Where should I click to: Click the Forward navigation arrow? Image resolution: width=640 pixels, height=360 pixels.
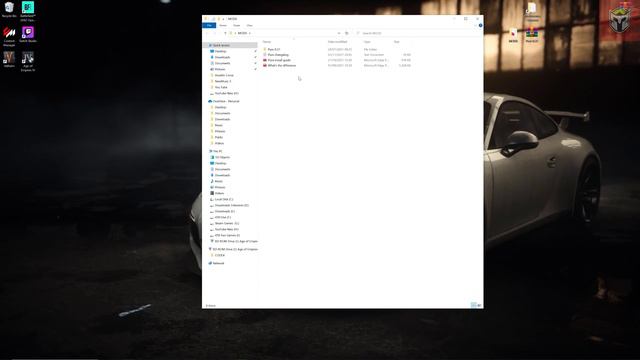click(x=214, y=33)
